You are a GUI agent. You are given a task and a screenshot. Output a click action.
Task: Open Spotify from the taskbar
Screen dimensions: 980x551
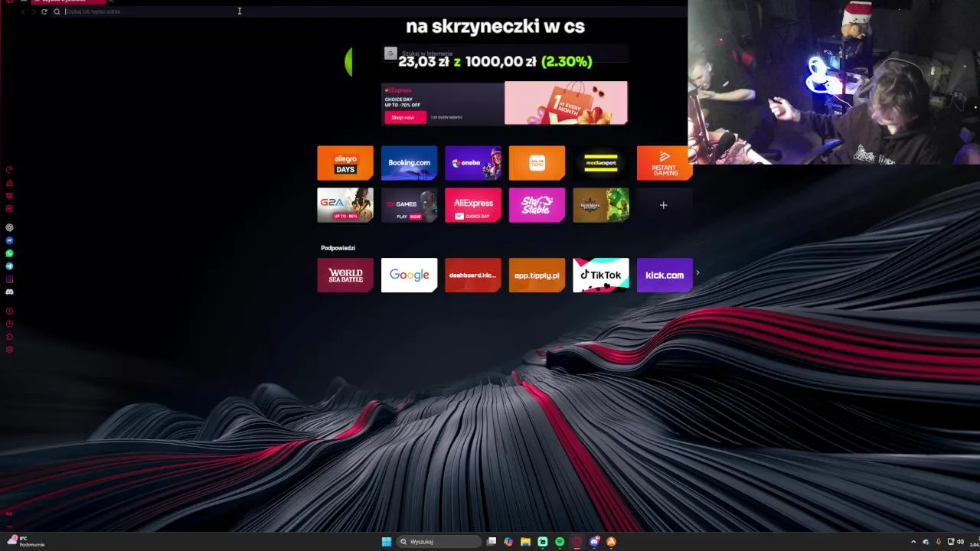pyautogui.click(x=560, y=542)
